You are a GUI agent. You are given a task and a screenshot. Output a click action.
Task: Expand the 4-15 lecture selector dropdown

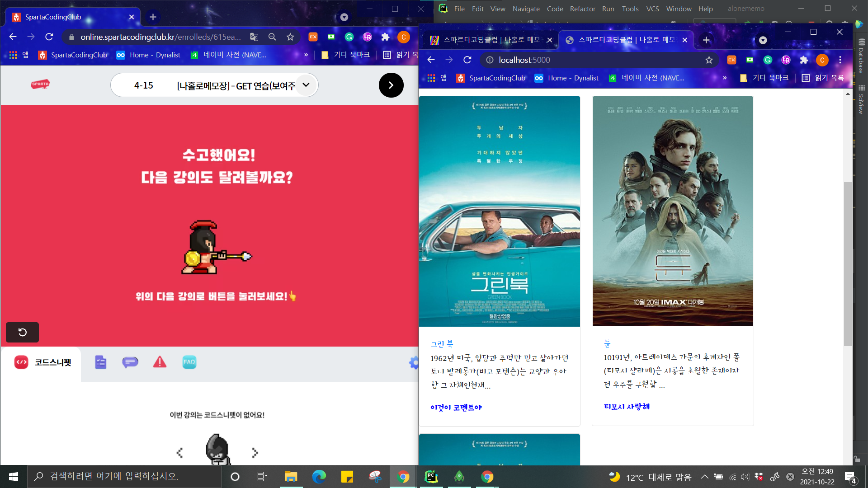click(x=306, y=85)
